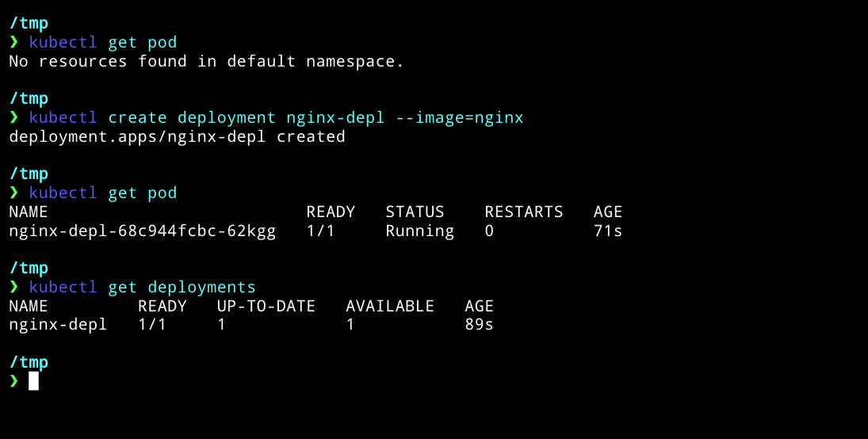Click the '1/1' ready value in the pod row

(320, 231)
